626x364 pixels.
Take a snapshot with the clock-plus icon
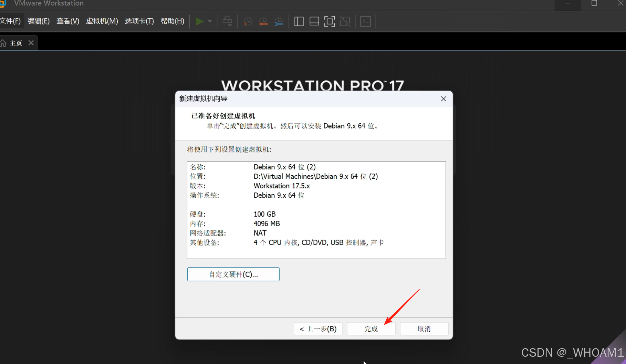coord(247,22)
